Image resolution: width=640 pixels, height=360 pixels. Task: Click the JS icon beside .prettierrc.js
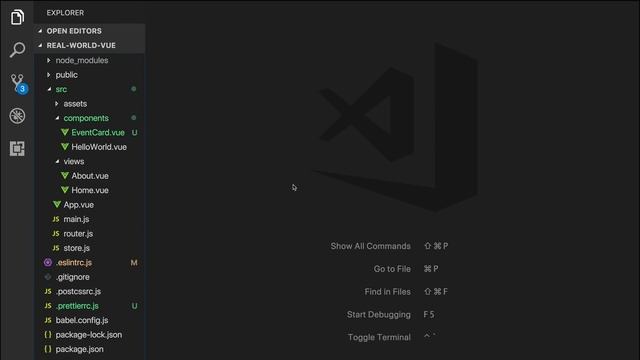[x=48, y=306]
